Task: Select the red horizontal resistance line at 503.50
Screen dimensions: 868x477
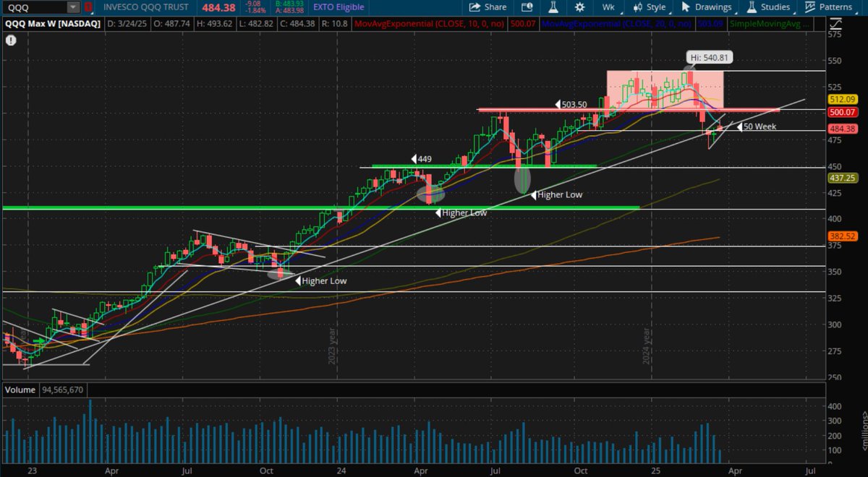Action: (629, 110)
